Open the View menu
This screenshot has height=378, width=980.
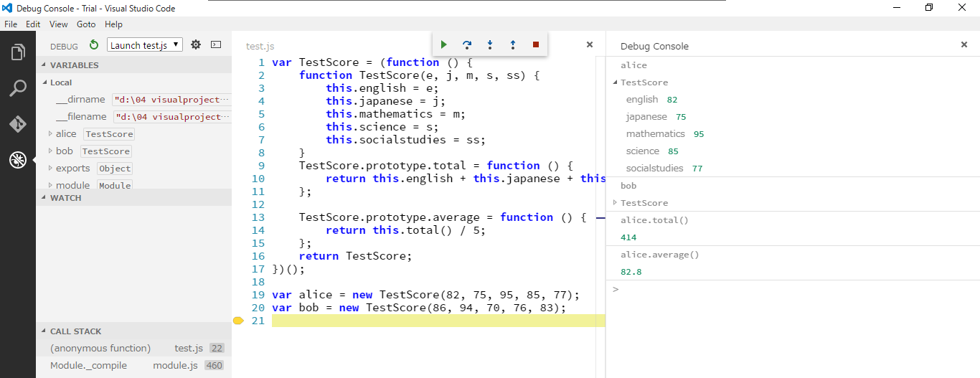(59, 24)
